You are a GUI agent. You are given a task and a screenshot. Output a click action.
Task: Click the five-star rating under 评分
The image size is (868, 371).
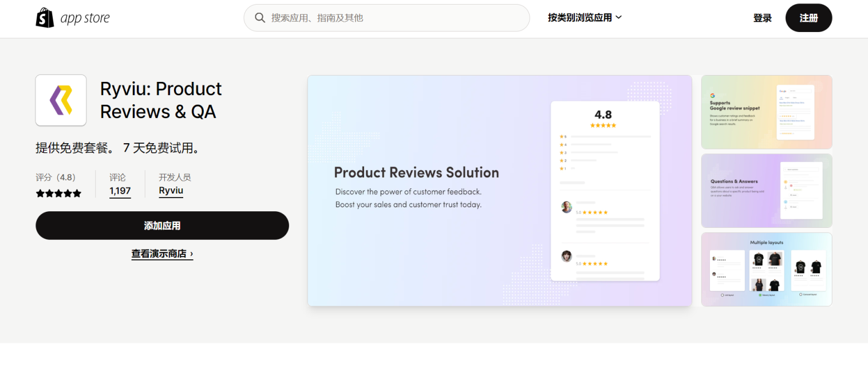tap(58, 194)
